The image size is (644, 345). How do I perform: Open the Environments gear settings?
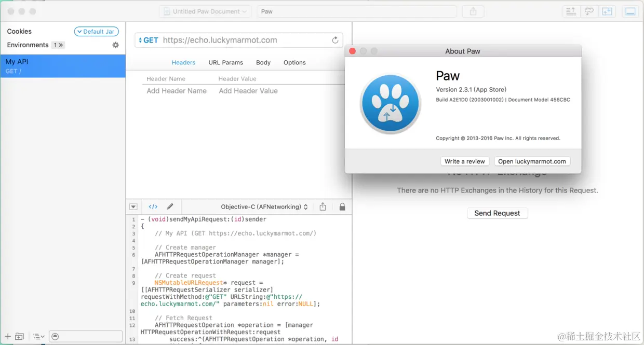[115, 45]
